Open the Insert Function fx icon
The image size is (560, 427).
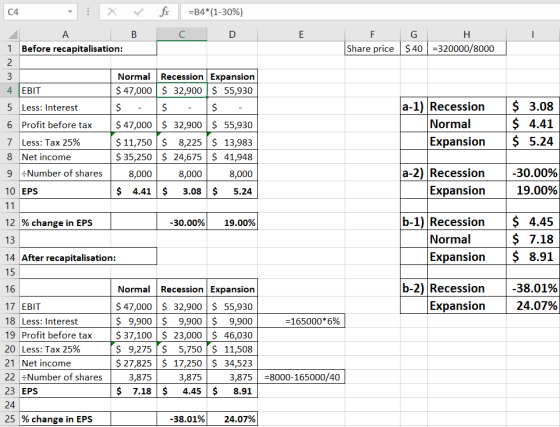pyautogui.click(x=164, y=12)
